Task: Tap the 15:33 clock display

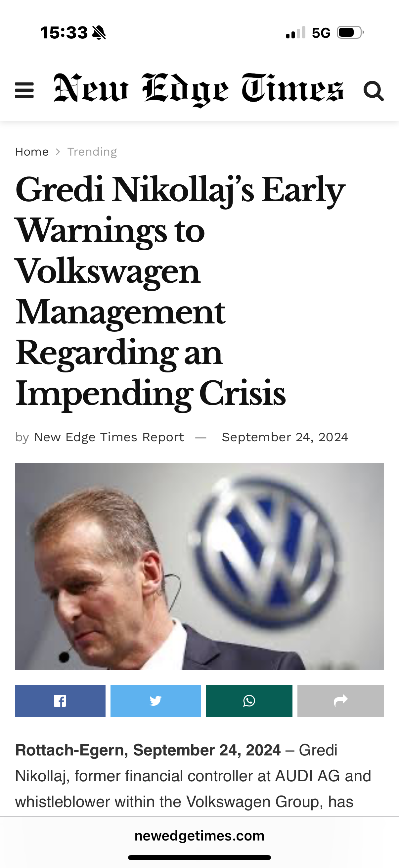Action: tap(65, 33)
